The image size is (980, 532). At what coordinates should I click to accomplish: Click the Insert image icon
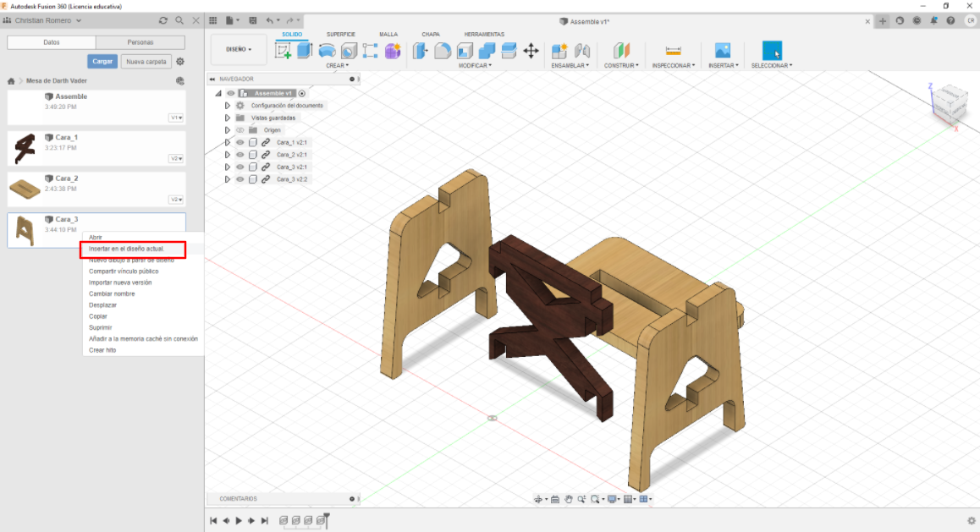pyautogui.click(x=723, y=51)
